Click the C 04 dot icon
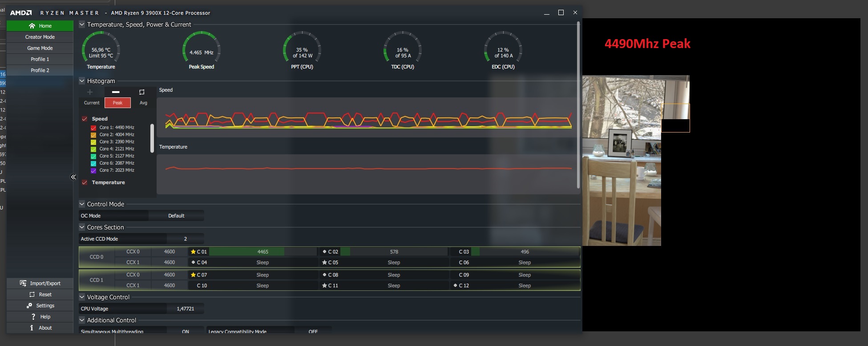The width and height of the screenshot is (868, 346). 193,262
